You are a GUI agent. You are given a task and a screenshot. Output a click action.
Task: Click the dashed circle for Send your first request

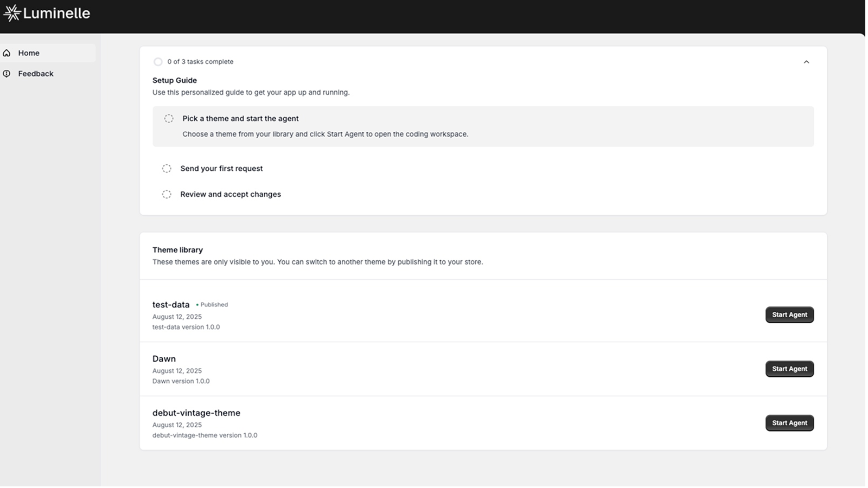pos(167,168)
